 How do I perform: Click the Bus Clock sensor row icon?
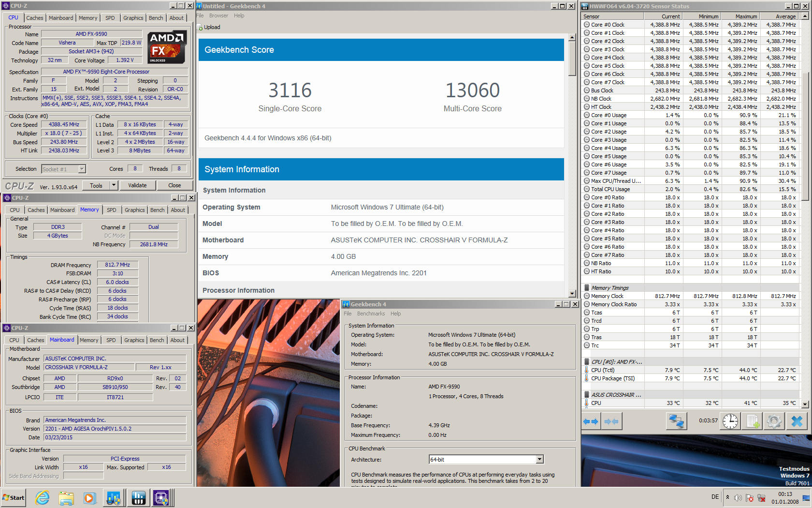[x=587, y=90]
